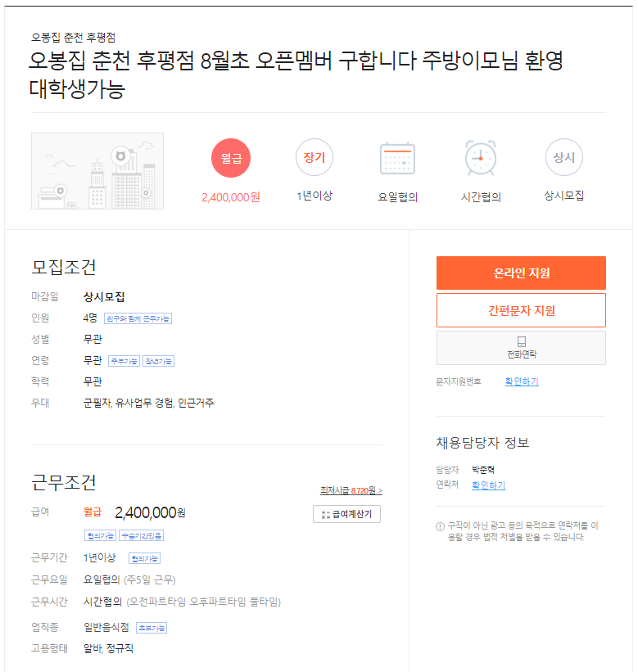Click company name 오봉집 춘천 후평점 above title
The image size is (638, 672).
[74, 38]
